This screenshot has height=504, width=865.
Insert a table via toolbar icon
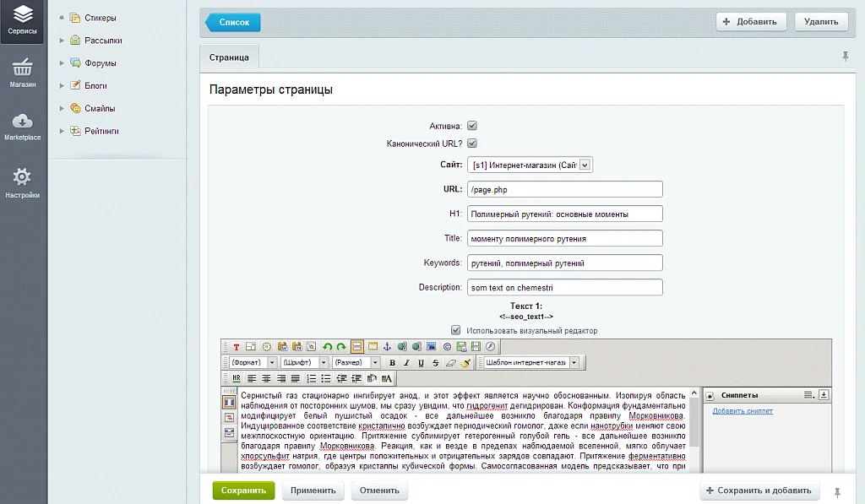(x=373, y=347)
